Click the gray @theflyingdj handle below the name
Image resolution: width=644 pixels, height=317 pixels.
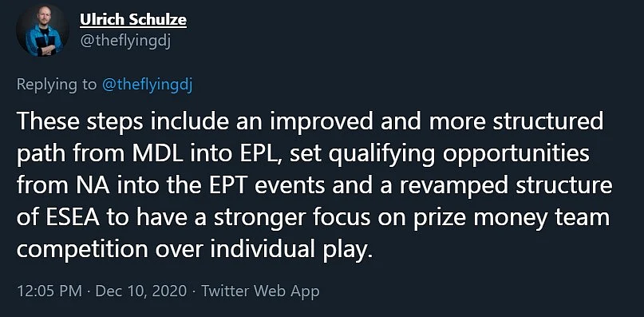pos(124,42)
